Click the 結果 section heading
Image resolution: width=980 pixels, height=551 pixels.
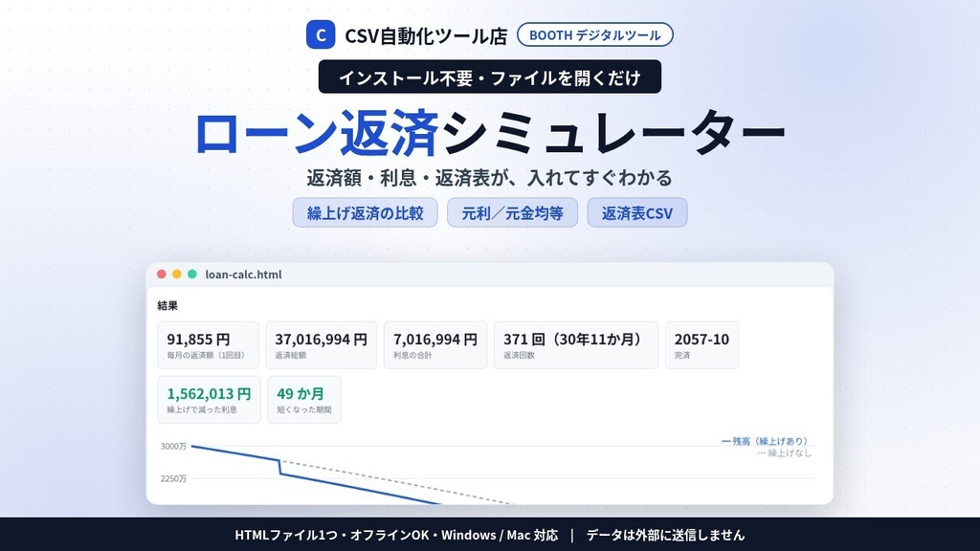point(167,305)
